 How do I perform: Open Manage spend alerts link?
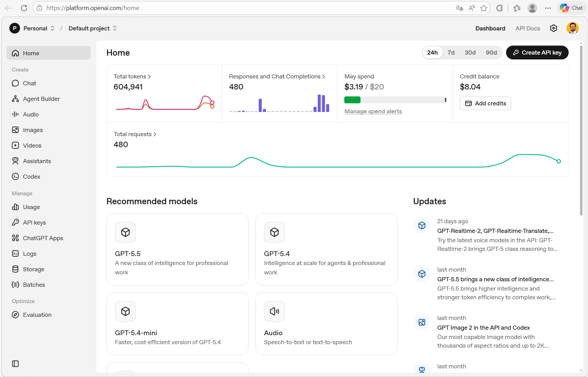point(373,111)
